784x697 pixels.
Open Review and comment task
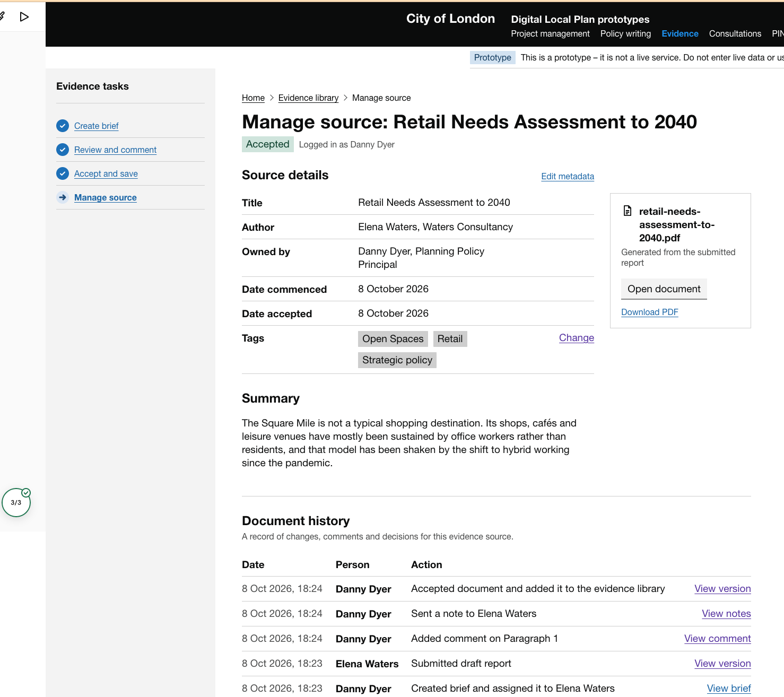tap(115, 150)
